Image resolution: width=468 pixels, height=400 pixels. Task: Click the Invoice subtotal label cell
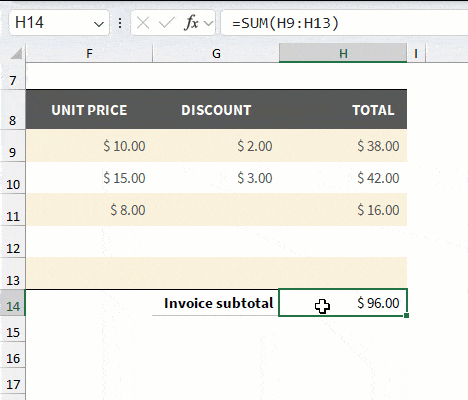(x=216, y=303)
